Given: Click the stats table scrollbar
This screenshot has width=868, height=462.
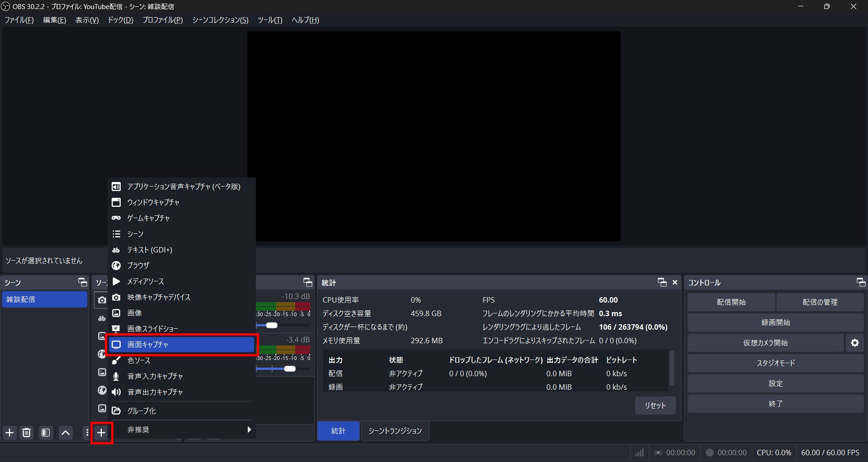Looking at the screenshot, I should pyautogui.click(x=672, y=368).
